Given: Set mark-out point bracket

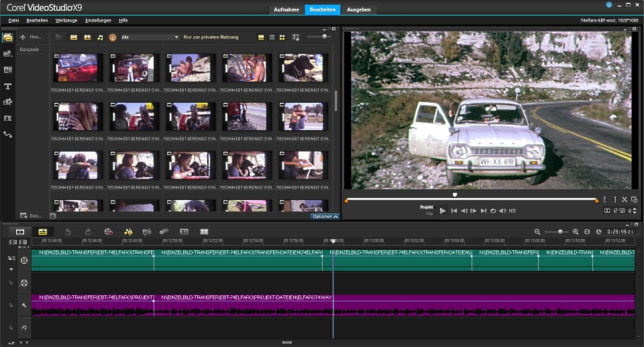Looking at the screenshot, I should 615,200.
